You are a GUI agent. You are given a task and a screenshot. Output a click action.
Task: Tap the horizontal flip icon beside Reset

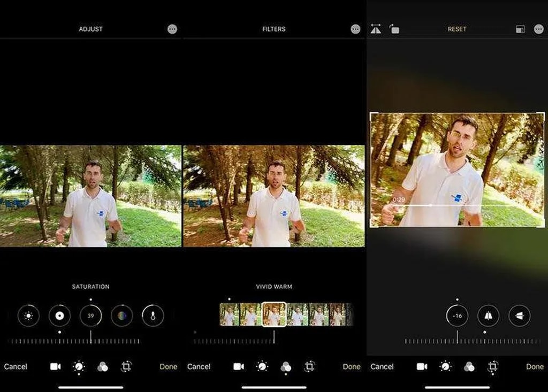[376, 29]
